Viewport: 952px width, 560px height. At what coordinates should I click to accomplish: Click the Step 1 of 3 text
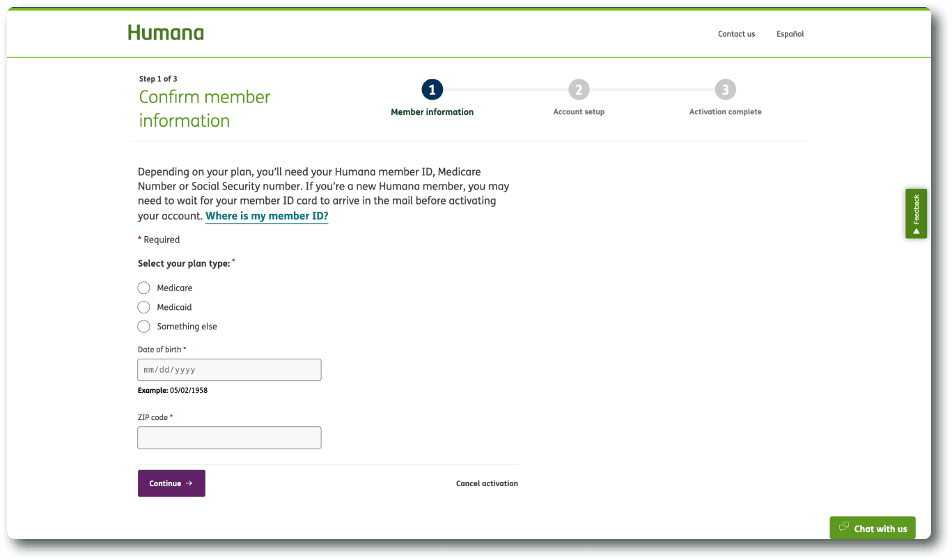tap(158, 79)
